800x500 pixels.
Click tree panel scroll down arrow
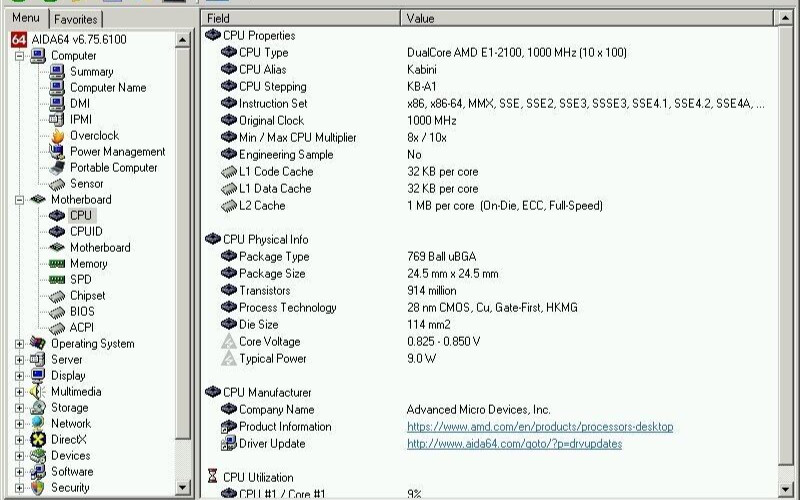(183, 487)
